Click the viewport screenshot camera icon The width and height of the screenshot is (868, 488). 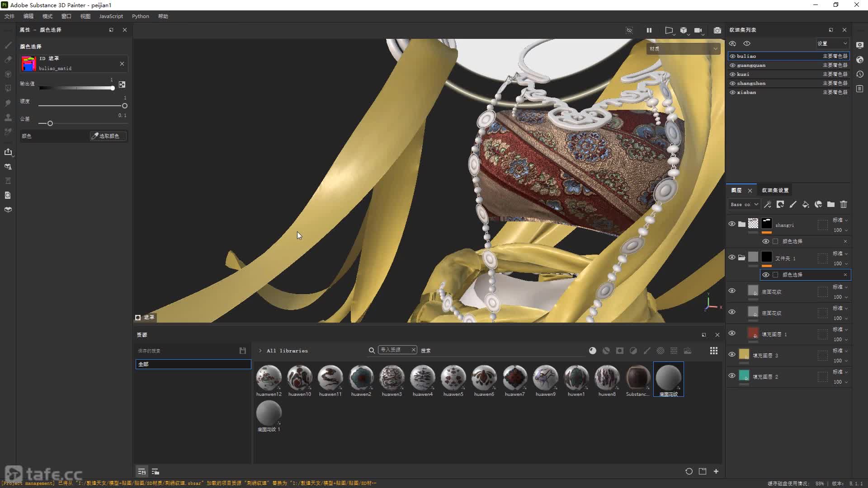(x=717, y=30)
